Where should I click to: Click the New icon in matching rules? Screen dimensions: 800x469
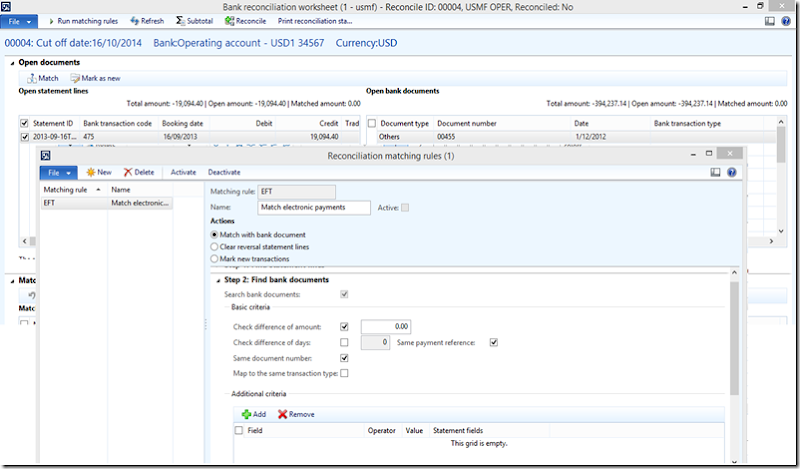pyautogui.click(x=91, y=172)
